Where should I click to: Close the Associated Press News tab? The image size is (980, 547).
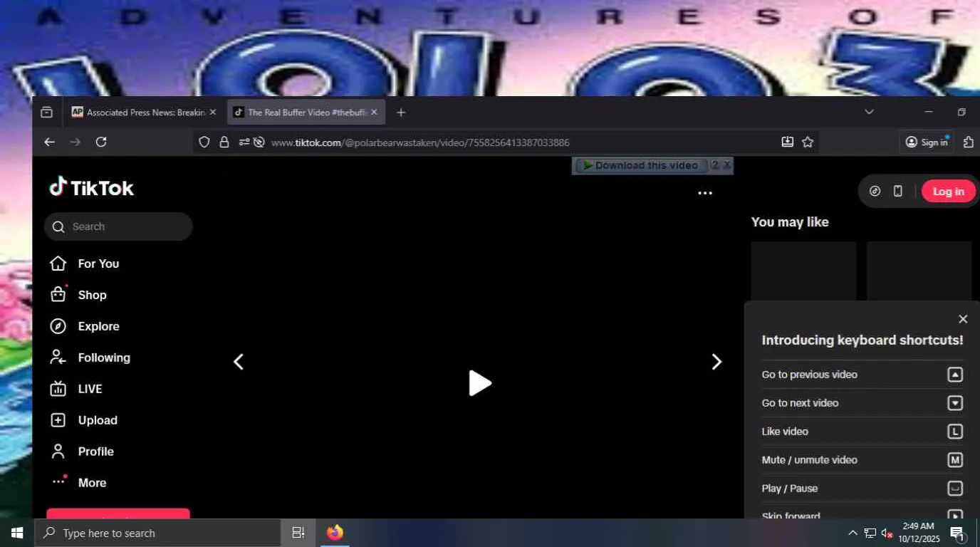(x=212, y=113)
